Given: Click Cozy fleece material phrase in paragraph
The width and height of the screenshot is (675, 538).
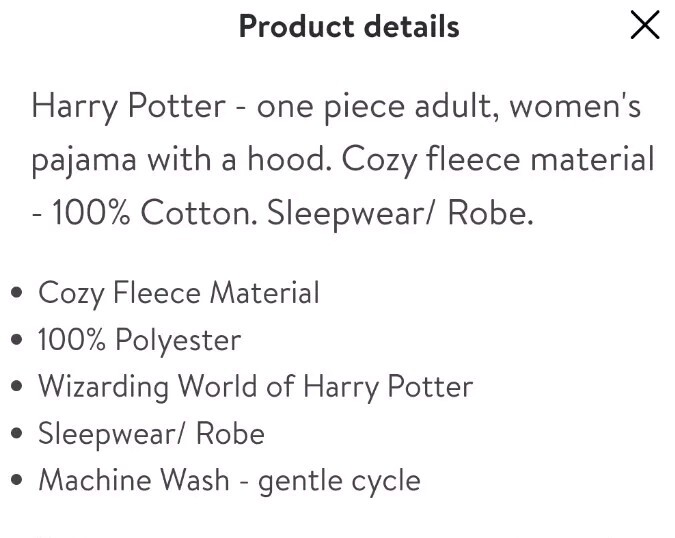Looking at the screenshot, I should click(498, 159).
